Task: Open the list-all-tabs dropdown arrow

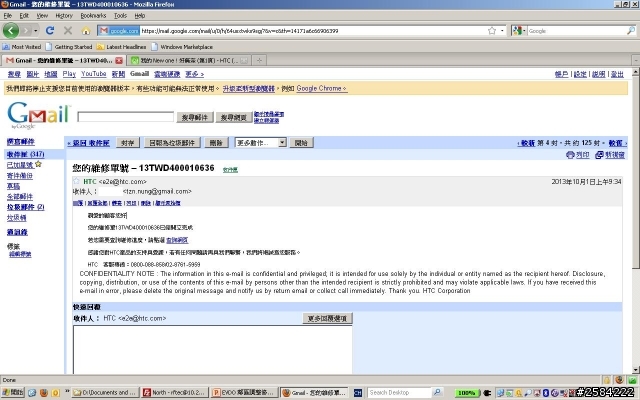Action: pyautogui.click(x=636, y=60)
